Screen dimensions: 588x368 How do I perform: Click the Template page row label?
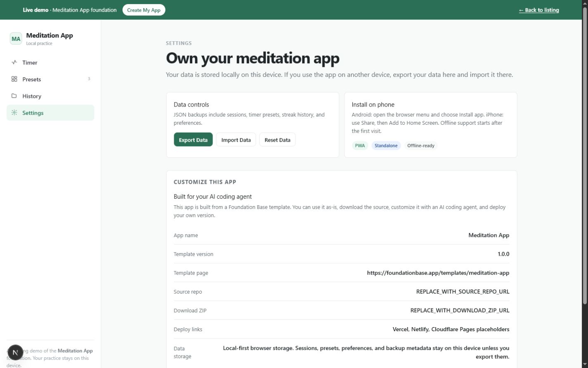191,273
